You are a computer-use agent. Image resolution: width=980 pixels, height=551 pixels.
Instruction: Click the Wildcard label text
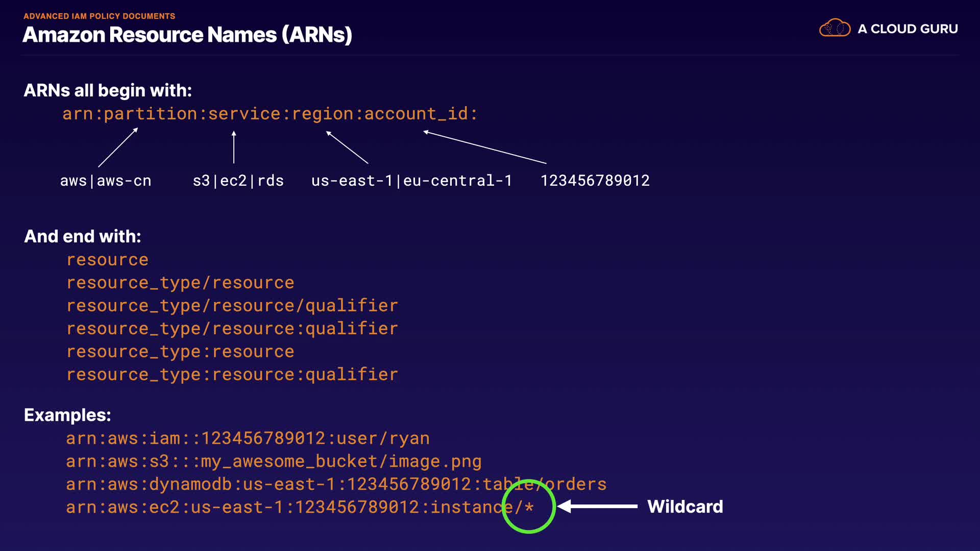pyautogui.click(x=685, y=507)
